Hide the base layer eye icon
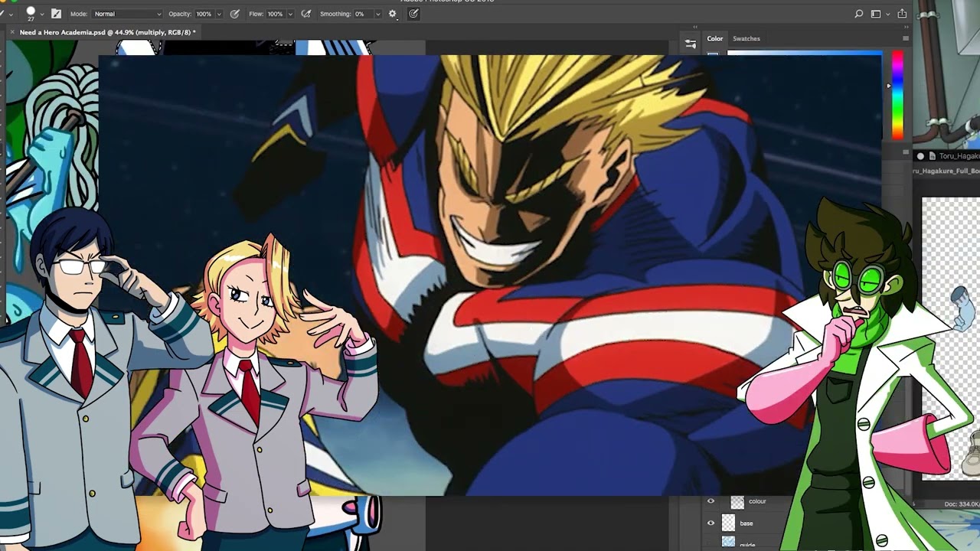The image size is (980, 551). (x=710, y=523)
